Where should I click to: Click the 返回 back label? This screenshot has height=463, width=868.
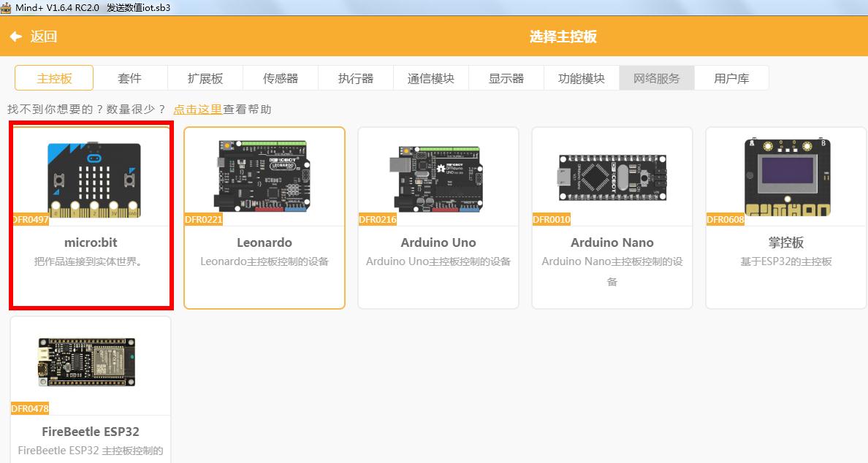click(44, 37)
